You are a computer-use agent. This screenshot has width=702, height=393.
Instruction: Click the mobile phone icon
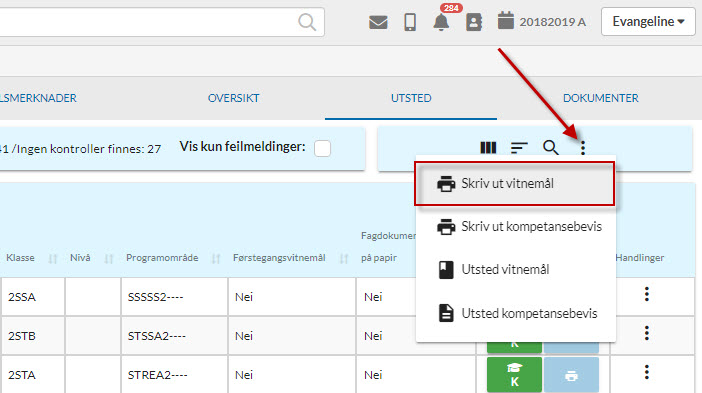click(410, 22)
